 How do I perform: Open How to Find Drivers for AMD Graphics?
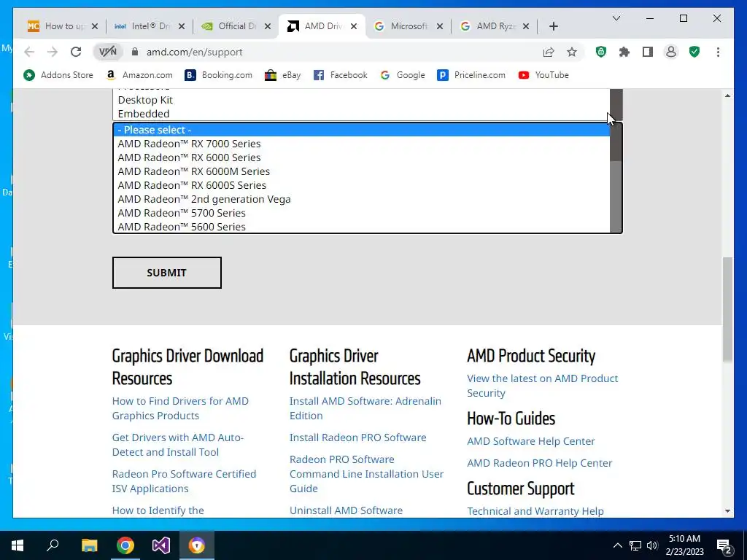tap(180, 408)
